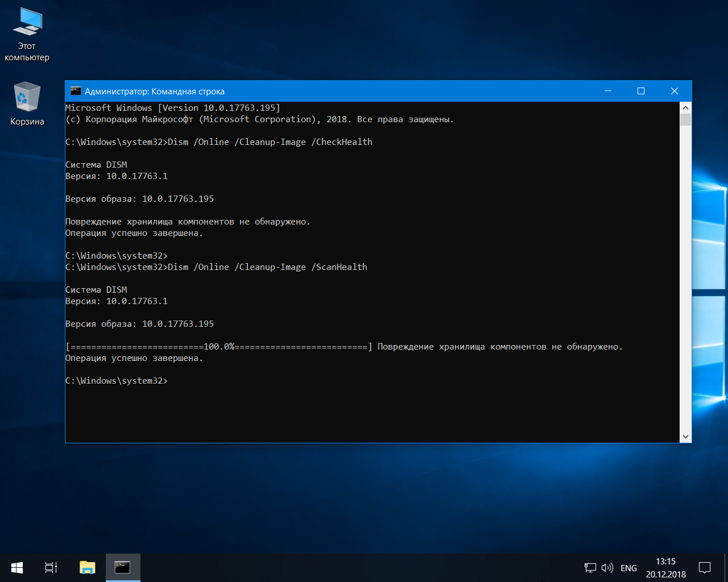
Task: Click the 100.0% progress bar line
Action: point(344,347)
